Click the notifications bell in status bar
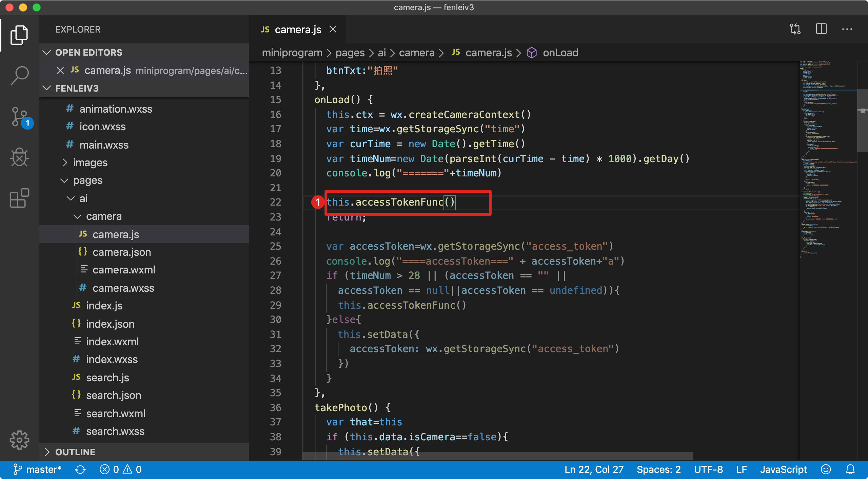This screenshot has width=868, height=479. (850, 470)
